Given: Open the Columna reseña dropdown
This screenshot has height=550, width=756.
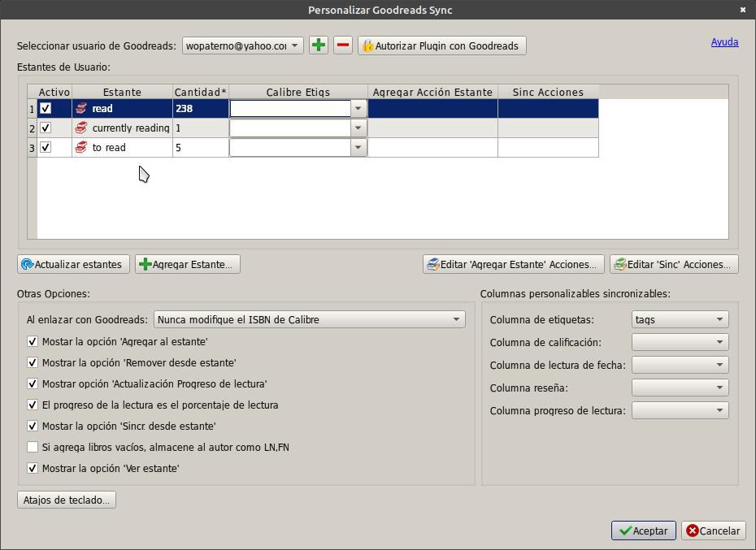Looking at the screenshot, I should point(680,388).
